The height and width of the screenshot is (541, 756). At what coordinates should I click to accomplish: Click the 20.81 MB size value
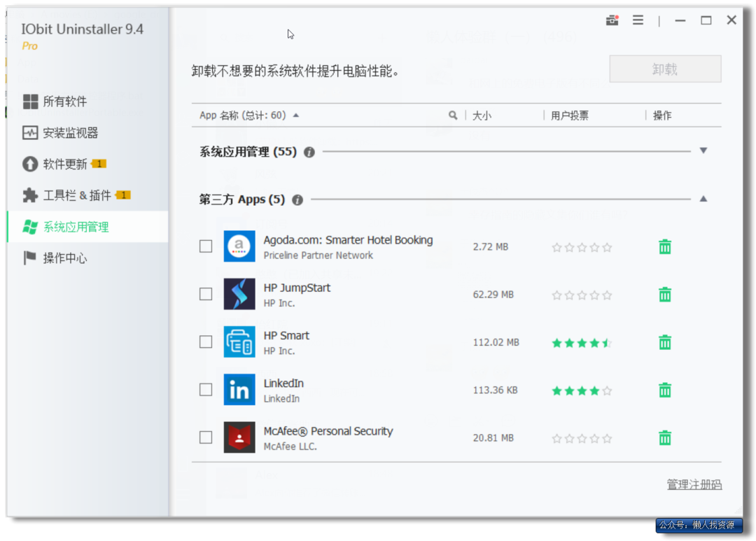(493, 438)
